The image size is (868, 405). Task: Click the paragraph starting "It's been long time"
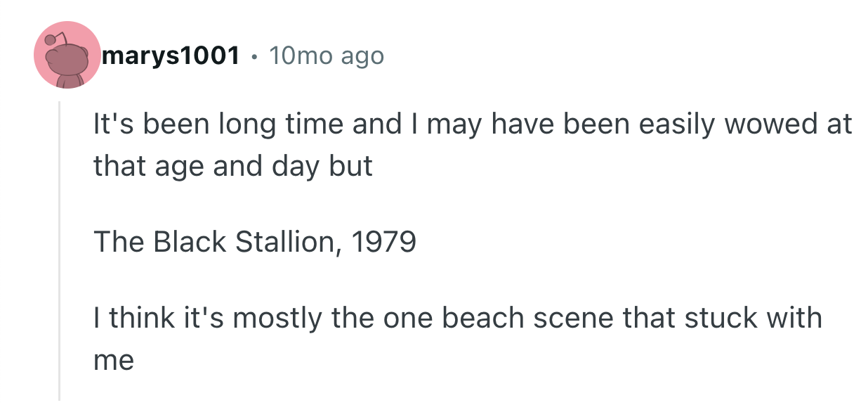[472, 145]
